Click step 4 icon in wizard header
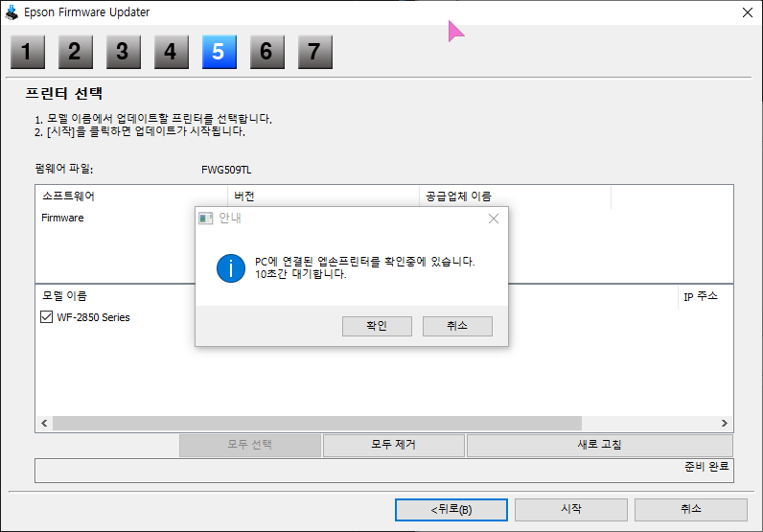Image resolution: width=763 pixels, height=532 pixels. tap(172, 52)
